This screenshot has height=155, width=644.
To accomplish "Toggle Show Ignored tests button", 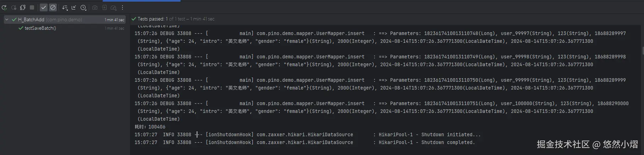I will (x=53, y=7).
